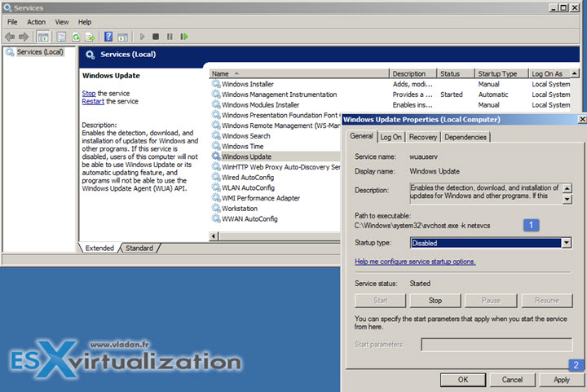Click the blue Help toolbar icon
Image resolution: width=587 pixels, height=392 pixels.
(x=108, y=37)
